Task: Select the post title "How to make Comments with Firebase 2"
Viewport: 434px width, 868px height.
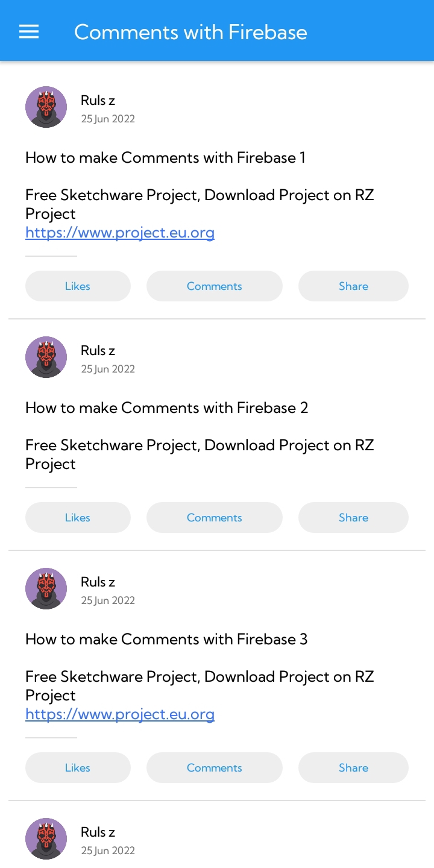Action: [166, 408]
